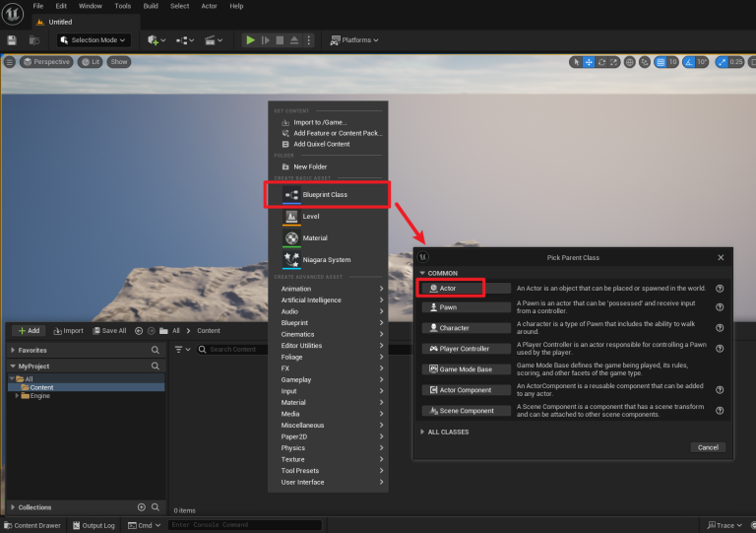Open the viewport hamburger options menu
Image resolution: width=756 pixels, height=533 pixels.
(9, 62)
